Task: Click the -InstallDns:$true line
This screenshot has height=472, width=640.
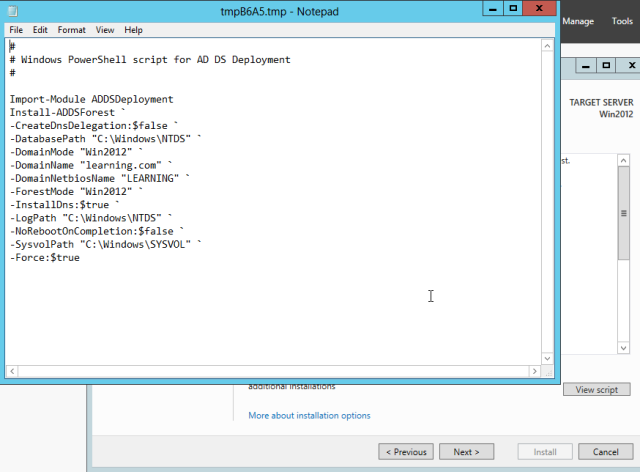Action: point(64,205)
